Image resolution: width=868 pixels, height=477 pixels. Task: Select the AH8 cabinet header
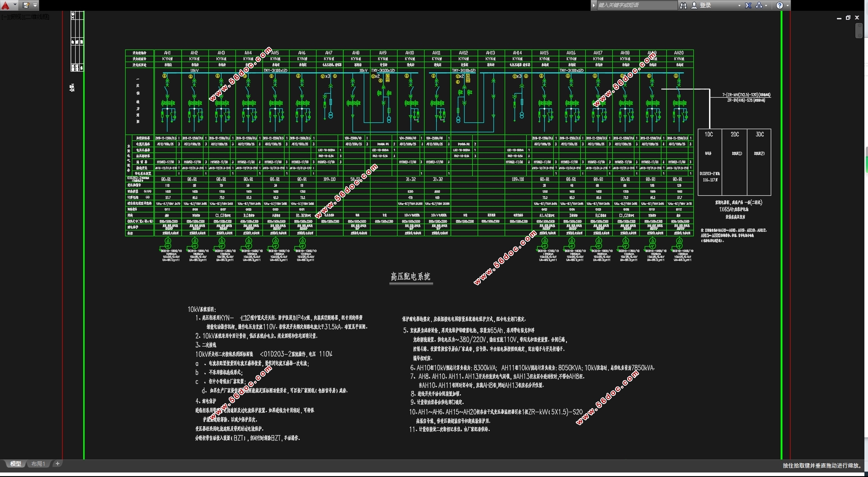point(356,53)
